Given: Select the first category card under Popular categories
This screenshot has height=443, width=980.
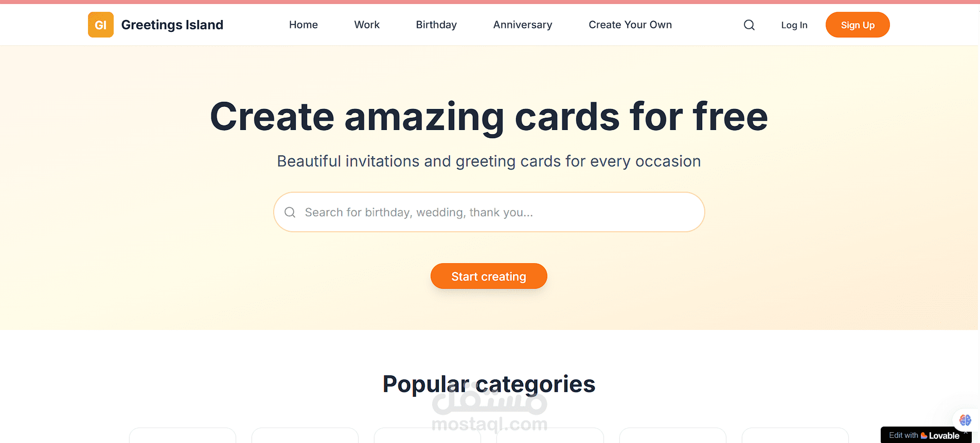Looking at the screenshot, I should 183,435.
